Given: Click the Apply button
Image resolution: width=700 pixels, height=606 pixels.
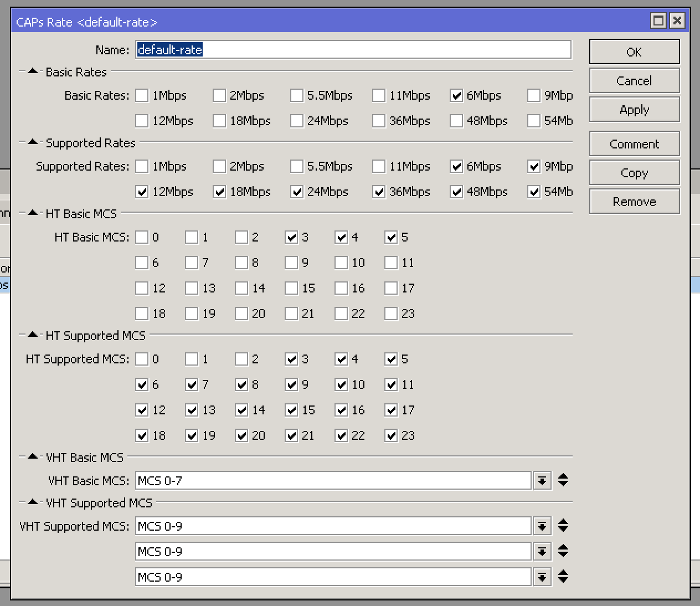Looking at the screenshot, I should point(634,109).
